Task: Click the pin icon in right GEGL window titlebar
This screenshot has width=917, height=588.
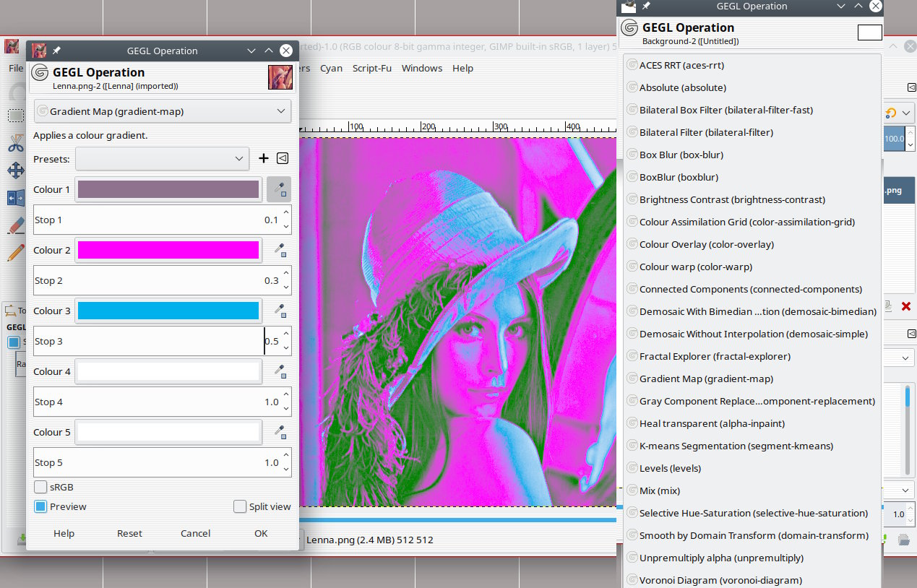Action: (646, 6)
